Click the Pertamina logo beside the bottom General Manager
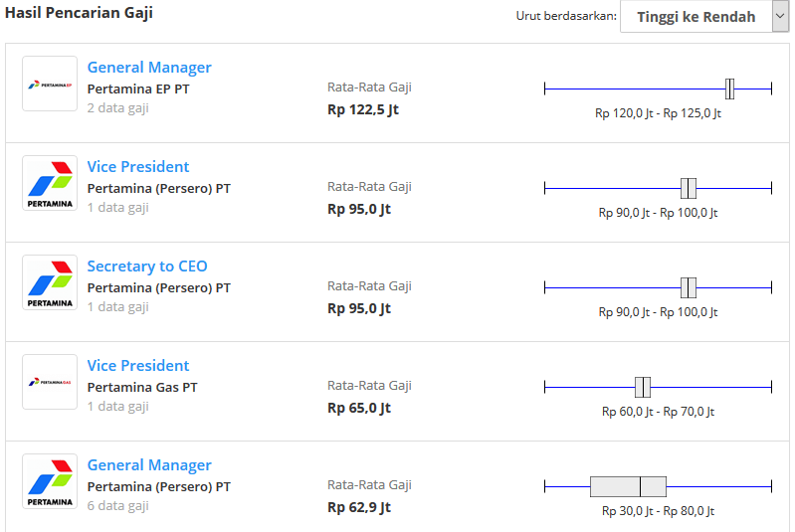This screenshot has width=795, height=532. [50, 481]
